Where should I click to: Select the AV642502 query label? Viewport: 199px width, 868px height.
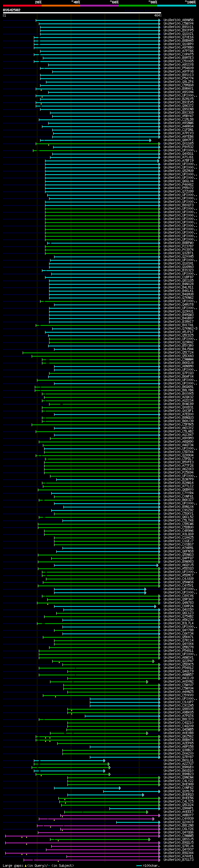click(x=12, y=10)
